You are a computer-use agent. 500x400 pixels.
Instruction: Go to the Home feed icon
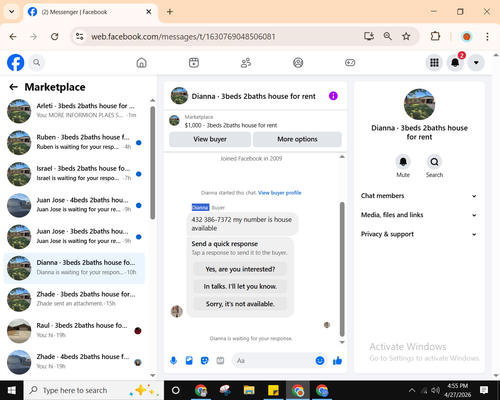(x=142, y=62)
